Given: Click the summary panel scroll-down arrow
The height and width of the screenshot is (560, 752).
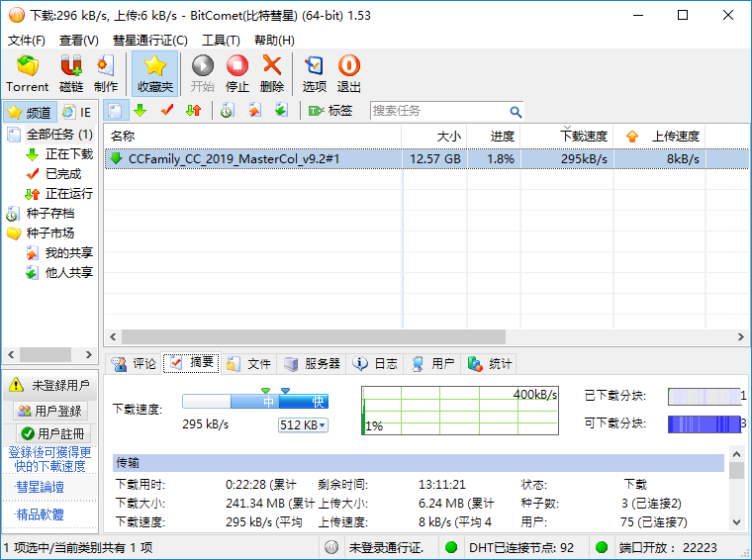Looking at the screenshot, I should point(736,521).
